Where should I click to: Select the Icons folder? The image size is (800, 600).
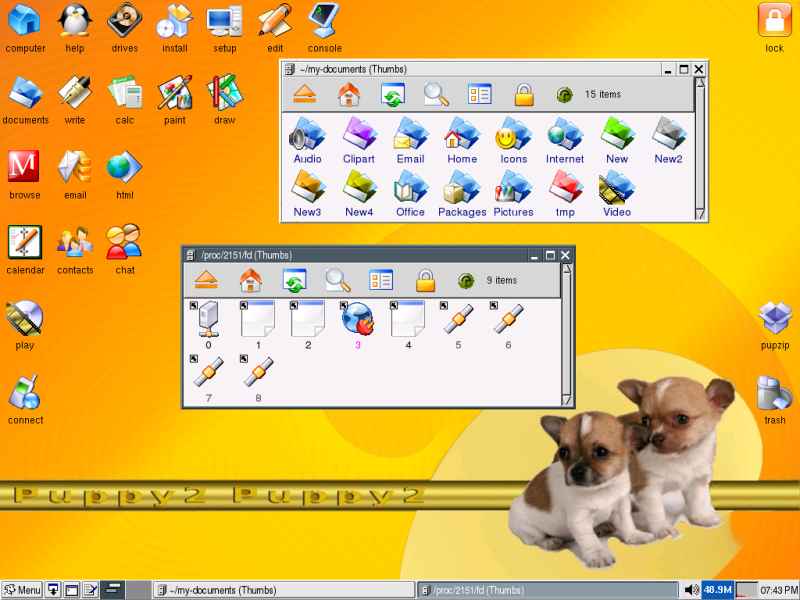(513, 140)
